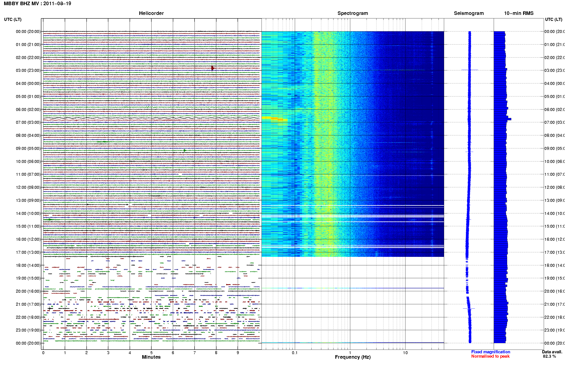Click the '0.1' frequency tick label
588x368 pixels.
295,353
